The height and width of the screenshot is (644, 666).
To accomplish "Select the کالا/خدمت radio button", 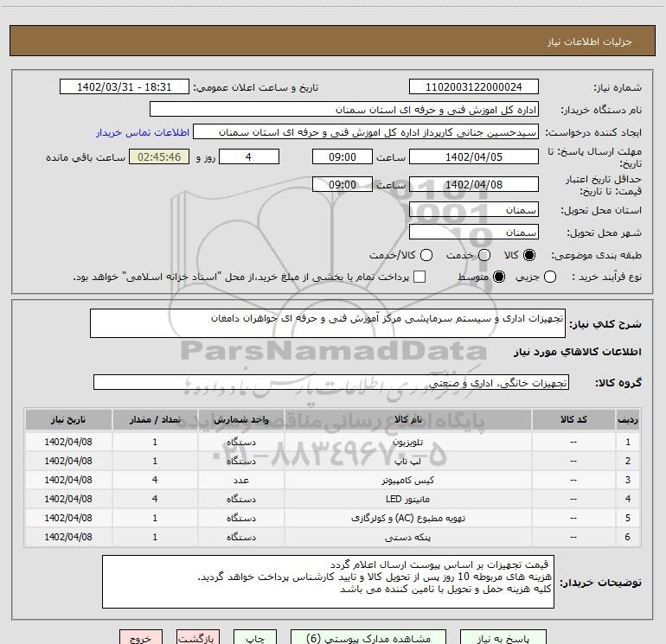I will click(426, 255).
